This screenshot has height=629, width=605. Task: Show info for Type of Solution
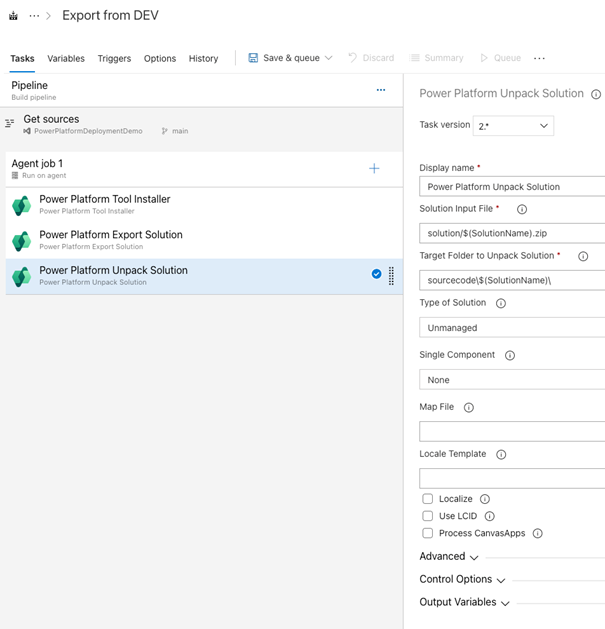pyautogui.click(x=501, y=303)
